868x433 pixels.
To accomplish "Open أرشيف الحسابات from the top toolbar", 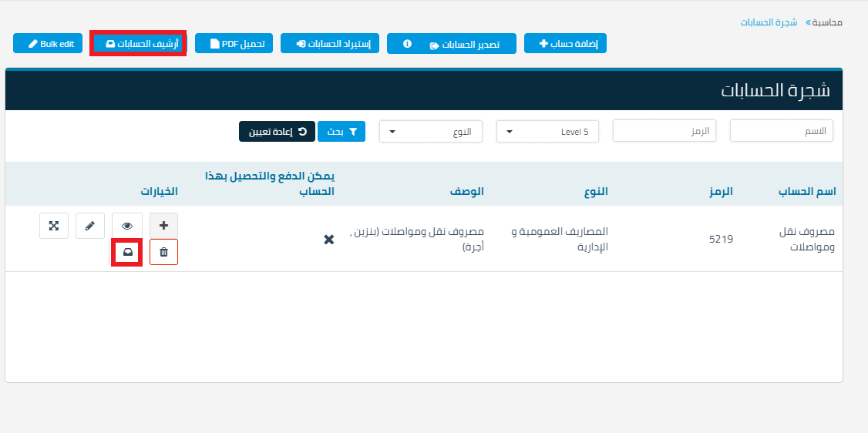I will click(139, 44).
